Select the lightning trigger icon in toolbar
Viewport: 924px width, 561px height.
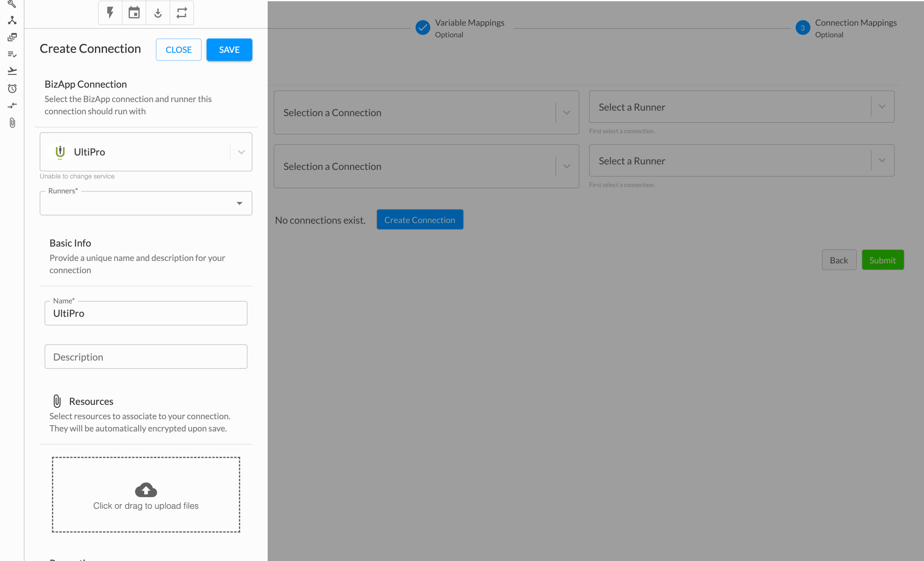[110, 12]
